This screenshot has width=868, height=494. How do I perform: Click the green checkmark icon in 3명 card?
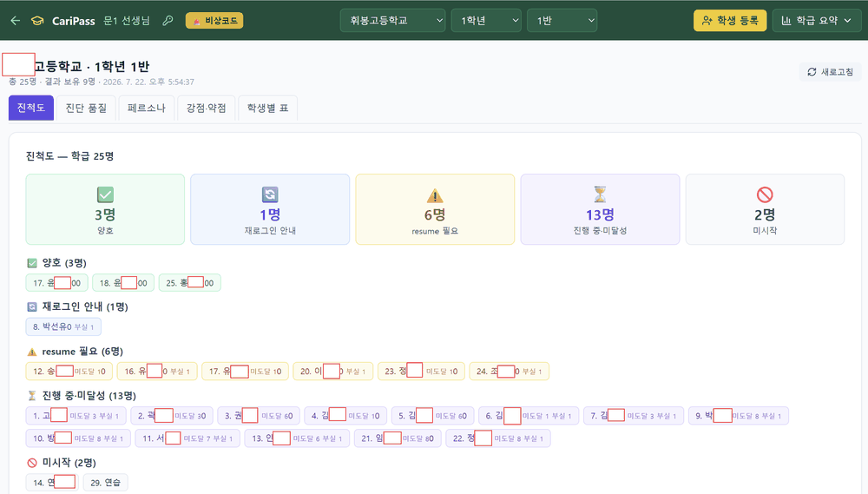105,194
